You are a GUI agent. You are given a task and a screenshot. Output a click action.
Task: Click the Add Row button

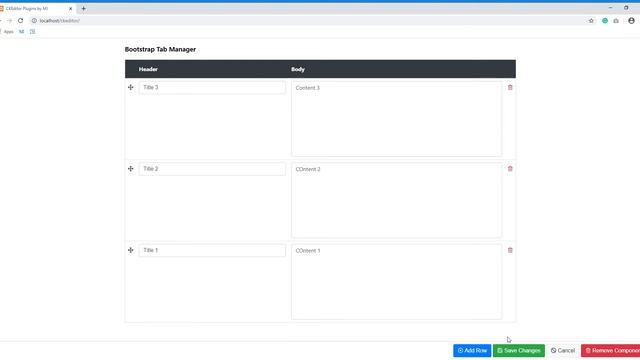tap(472, 350)
